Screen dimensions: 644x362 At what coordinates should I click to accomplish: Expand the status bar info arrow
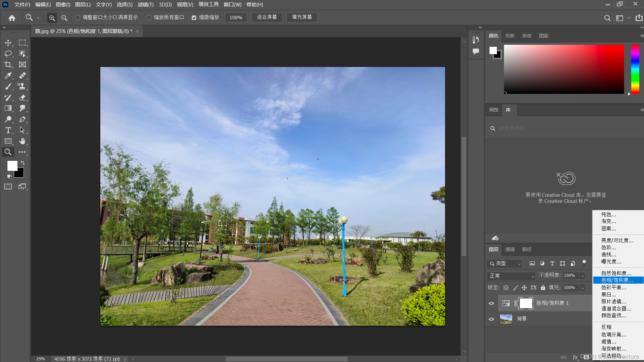125,359
